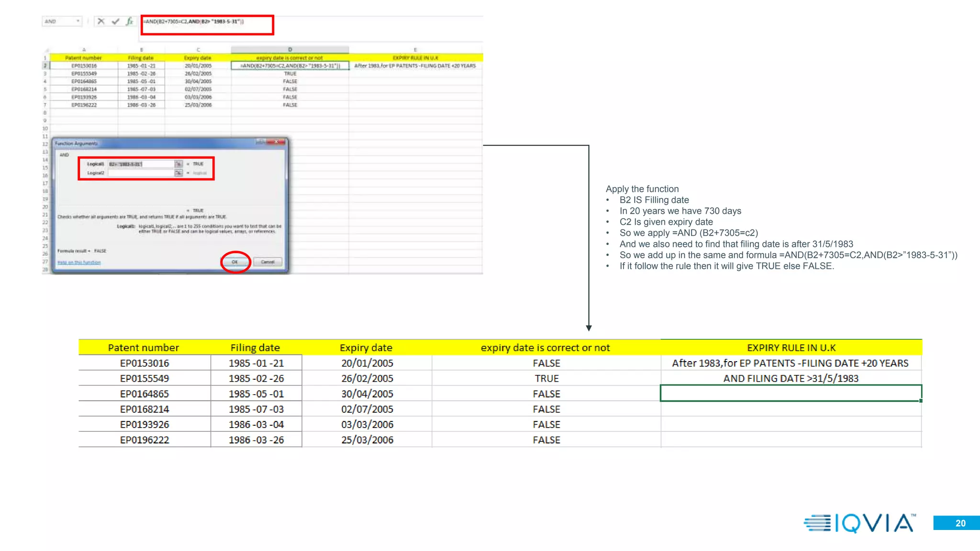This screenshot has width=980, height=551.
Task: Click the formula bar Cancel (X) icon
Action: click(101, 21)
